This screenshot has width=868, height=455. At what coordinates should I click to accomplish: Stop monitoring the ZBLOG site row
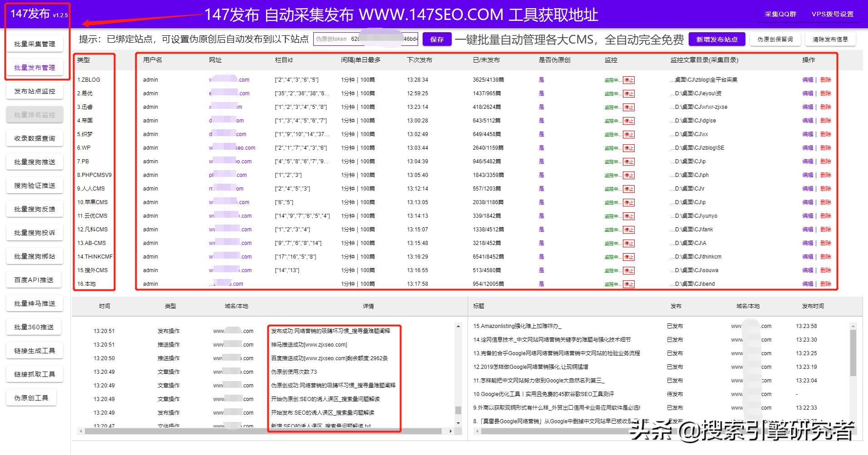[x=628, y=80]
